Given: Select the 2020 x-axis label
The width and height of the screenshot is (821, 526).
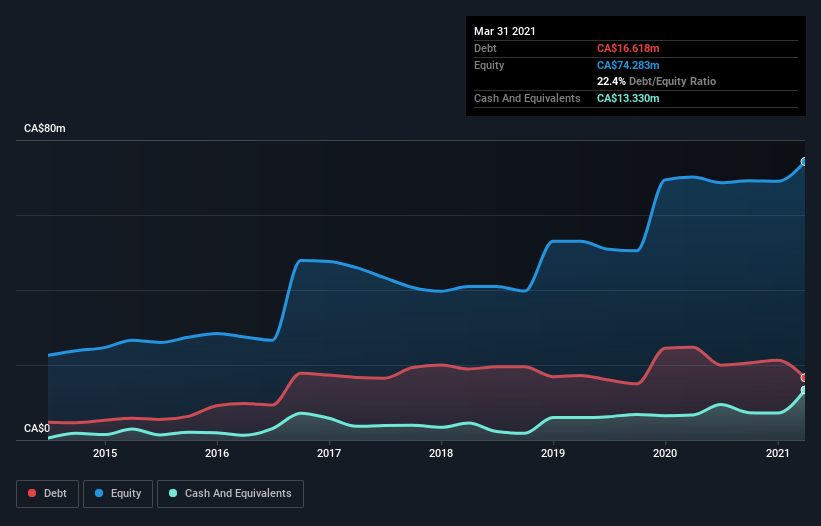Looking at the screenshot, I should click(x=665, y=453).
